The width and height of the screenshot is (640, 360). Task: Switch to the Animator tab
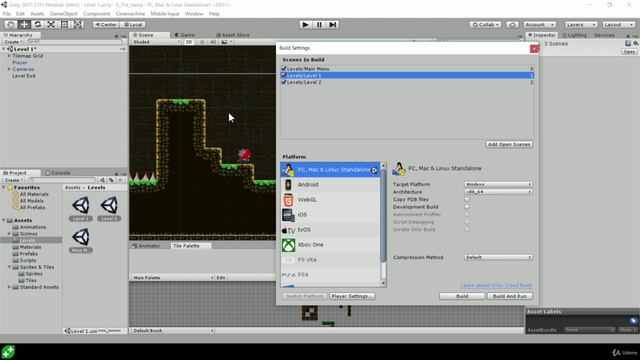coord(146,246)
